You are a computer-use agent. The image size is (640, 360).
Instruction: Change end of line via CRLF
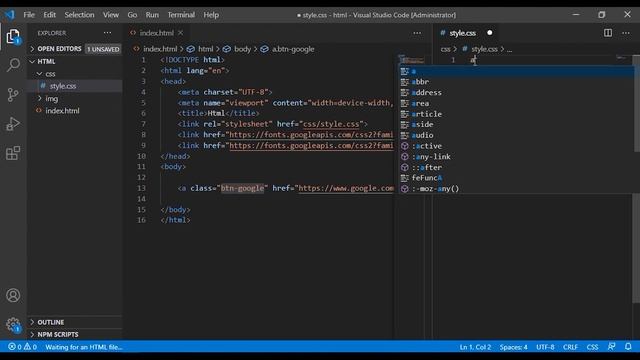pyautogui.click(x=570, y=347)
